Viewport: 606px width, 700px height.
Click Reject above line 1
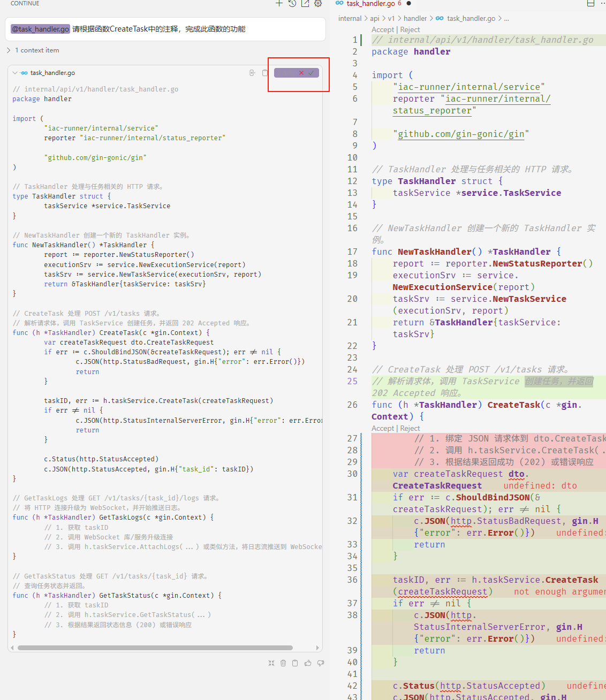tap(410, 30)
